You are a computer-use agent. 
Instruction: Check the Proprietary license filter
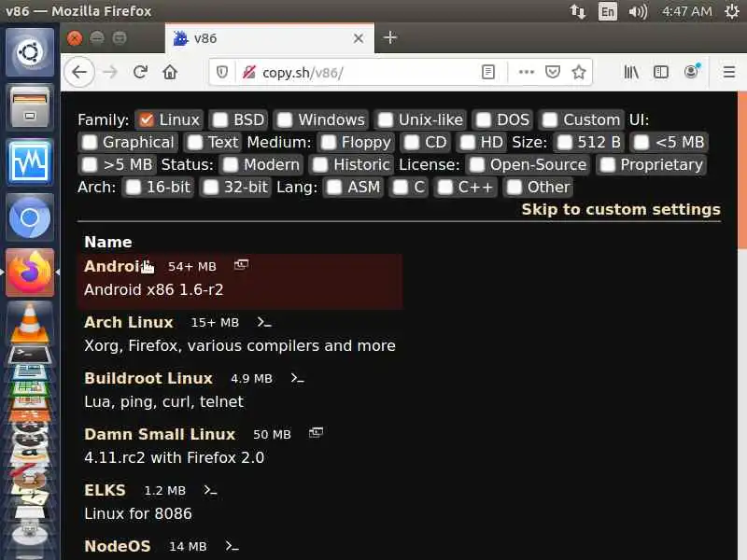(x=608, y=164)
